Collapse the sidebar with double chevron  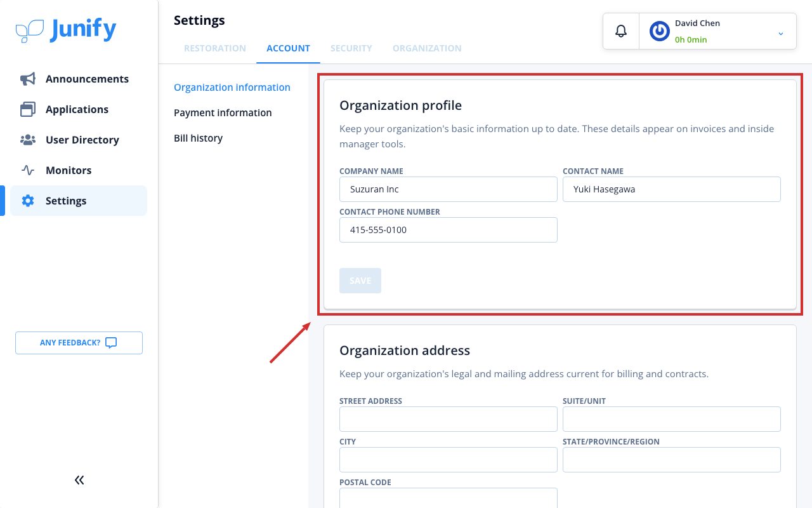79,480
